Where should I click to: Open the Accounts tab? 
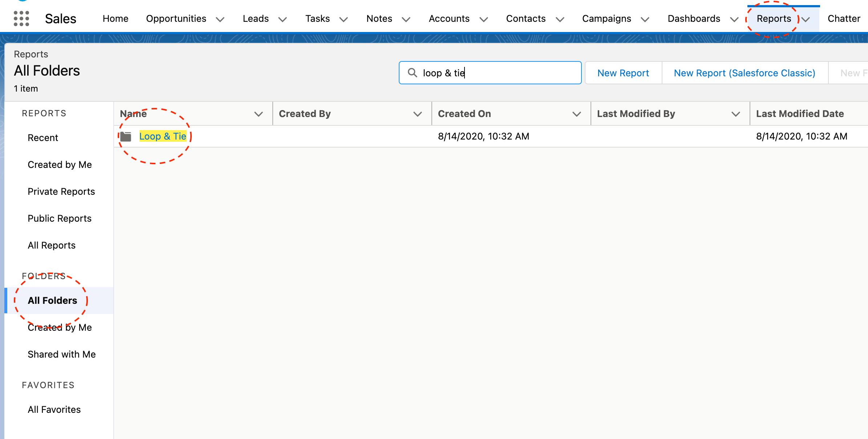[449, 19]
